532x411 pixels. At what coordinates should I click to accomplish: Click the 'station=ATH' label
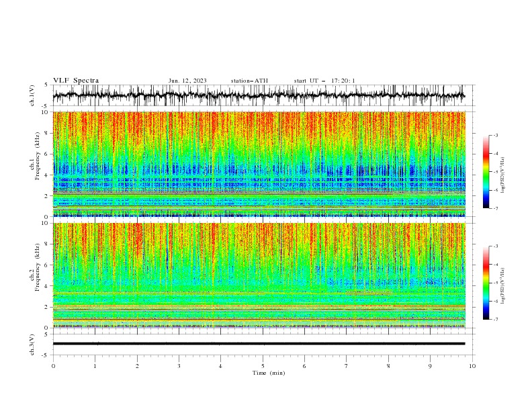click(x=249, y=81)
